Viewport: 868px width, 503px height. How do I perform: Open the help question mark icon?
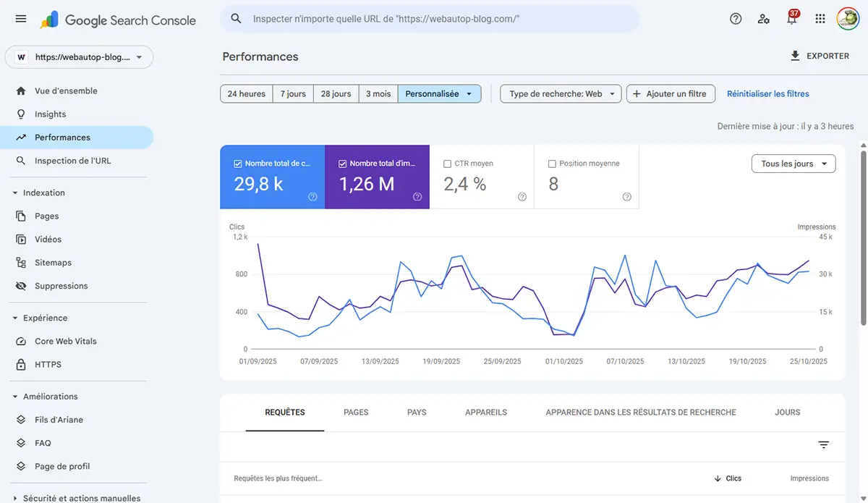[x=736, y=20]
